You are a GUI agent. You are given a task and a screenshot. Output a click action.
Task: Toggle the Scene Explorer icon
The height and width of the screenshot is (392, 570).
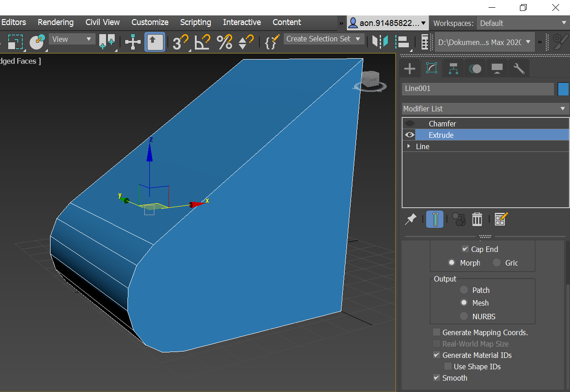coord(425,42)
